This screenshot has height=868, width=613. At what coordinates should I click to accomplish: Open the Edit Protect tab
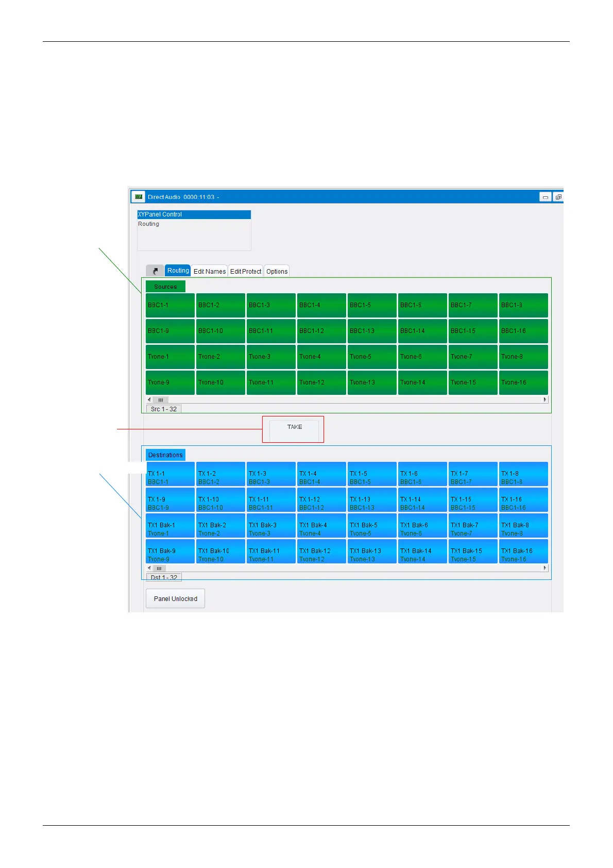246,271
